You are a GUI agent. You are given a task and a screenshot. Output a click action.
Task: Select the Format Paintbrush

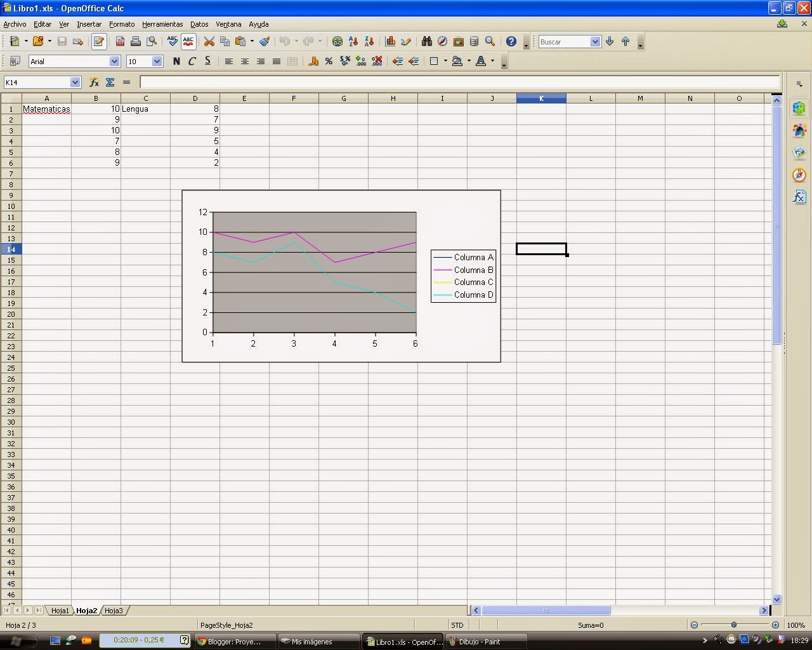click(265, 41)
